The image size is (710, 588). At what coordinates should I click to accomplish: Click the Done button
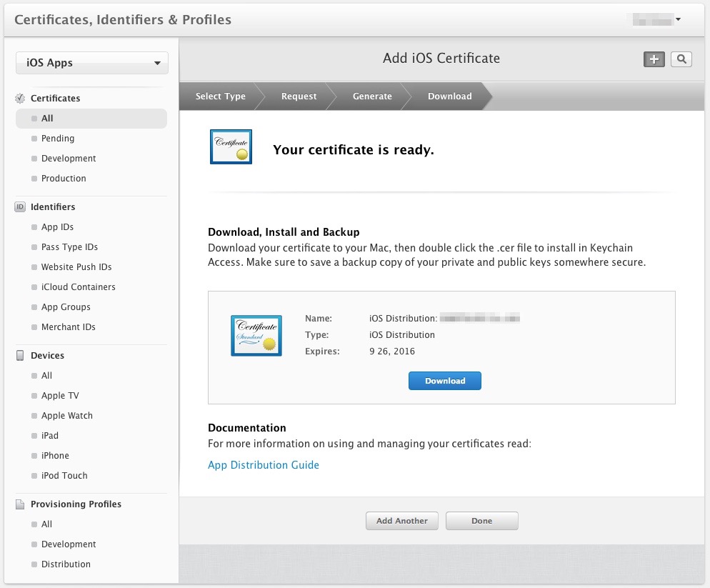(x=481, y=521)
